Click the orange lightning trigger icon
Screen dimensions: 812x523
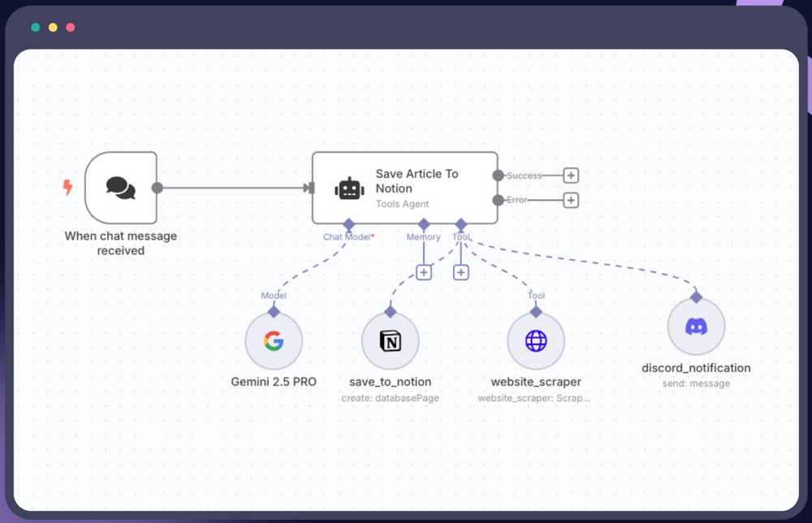(68, 188)
